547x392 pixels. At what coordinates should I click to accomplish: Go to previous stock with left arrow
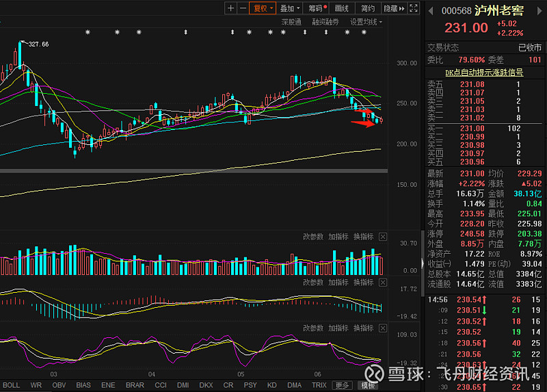[x=431, y=11]
